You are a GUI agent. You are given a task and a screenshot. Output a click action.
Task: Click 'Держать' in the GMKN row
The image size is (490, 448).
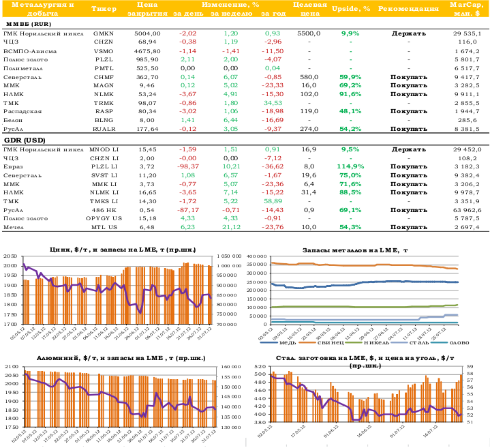(x=409, y=33)
